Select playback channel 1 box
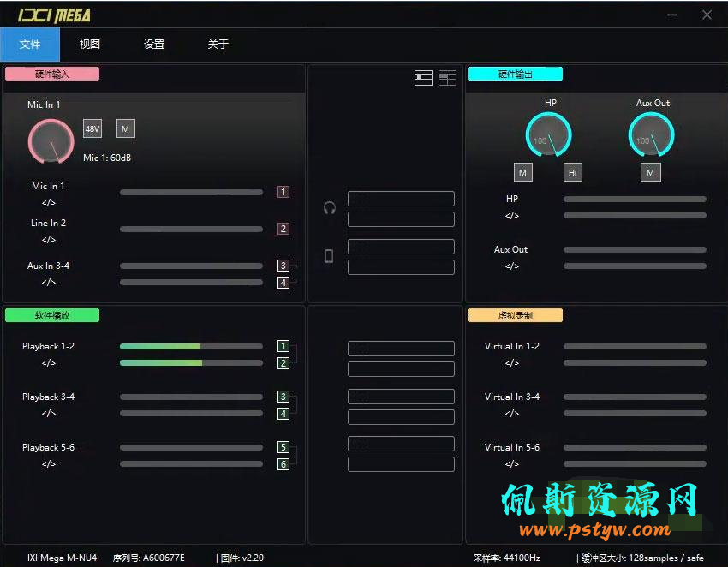The height and width of the screenshot is (567, 728). pyautogui.click(x=283, y=346)
